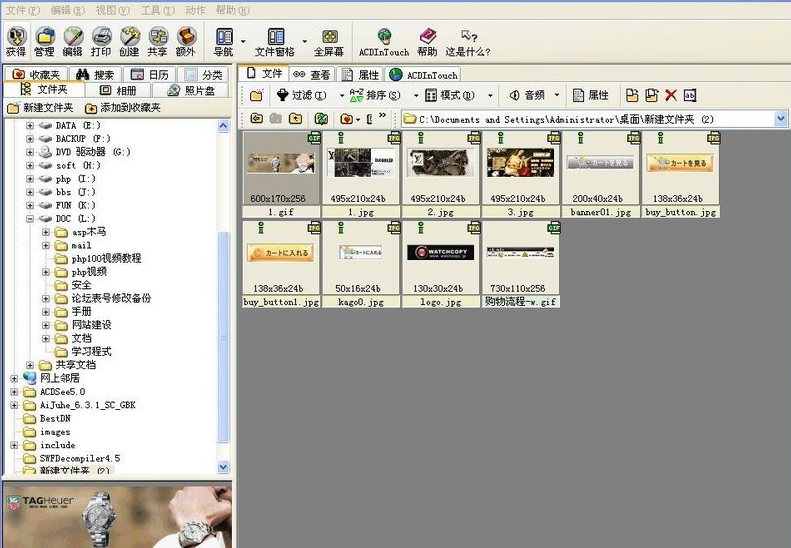Click the 帮助 (Help) book icon
791x548 pixels.
(427, 41)
